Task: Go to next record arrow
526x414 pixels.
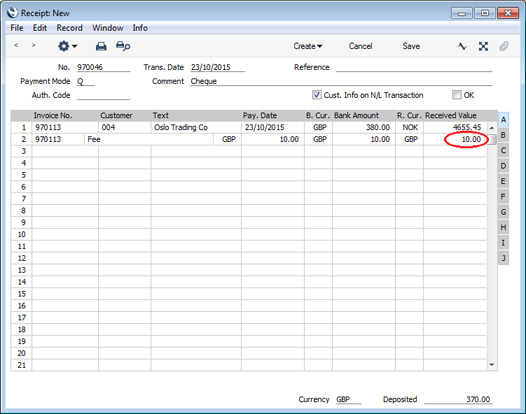Action: coord(33,45)
